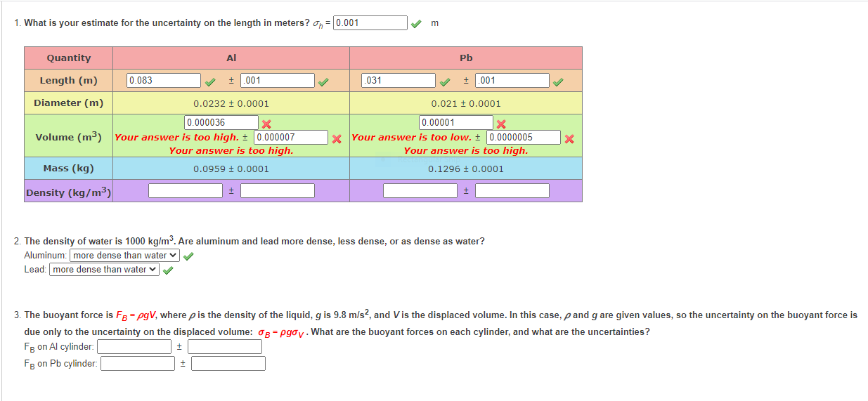Click the Quantity column header
This screenshot has height=401, width=868.
click(x=69, y=58)
